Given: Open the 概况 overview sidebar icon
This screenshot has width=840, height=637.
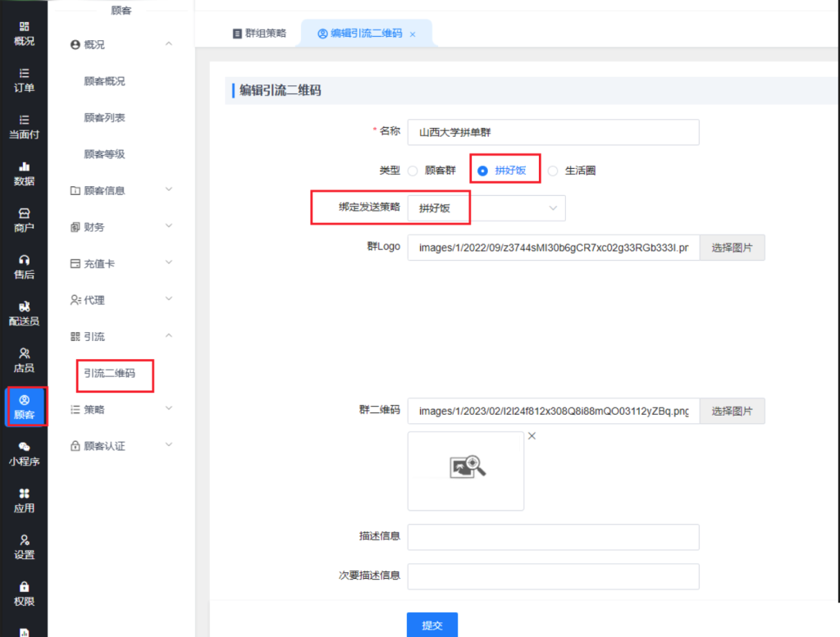Looking at the screenshot, I should tap(24, 33).
